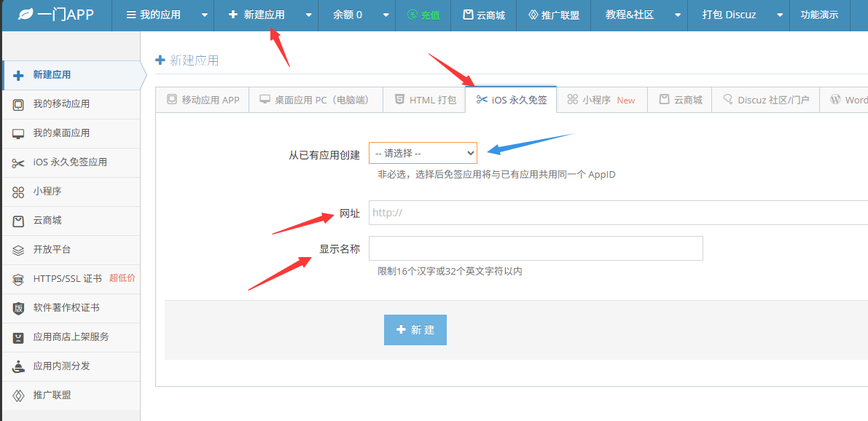
Task: Click the bag icon for 云商城 in sidebar
Action: (18, 221)
